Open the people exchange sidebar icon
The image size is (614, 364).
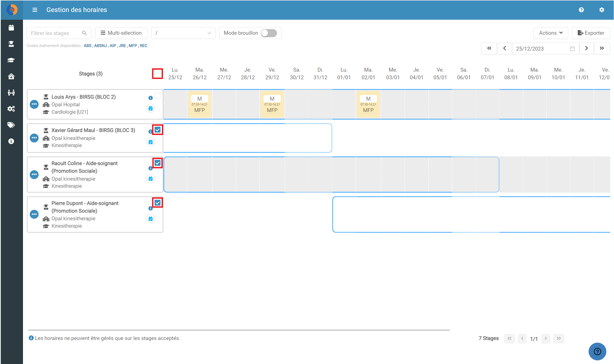[11, 93]
